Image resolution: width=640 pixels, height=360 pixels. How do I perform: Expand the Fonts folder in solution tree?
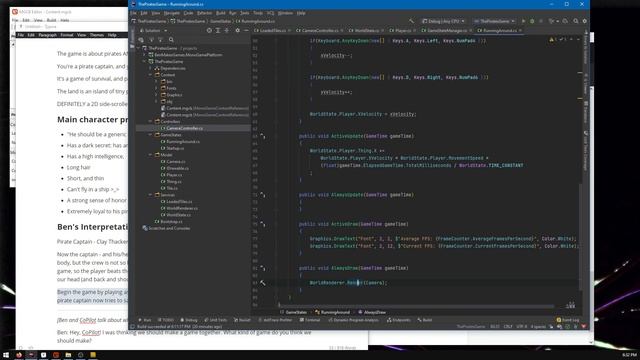coord(156,88)
